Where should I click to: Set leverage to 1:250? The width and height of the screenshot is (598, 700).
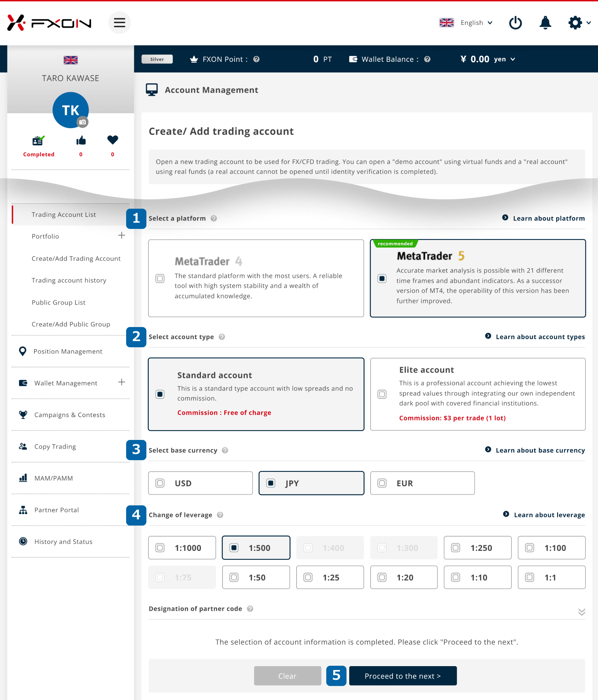tap(478, 548)
